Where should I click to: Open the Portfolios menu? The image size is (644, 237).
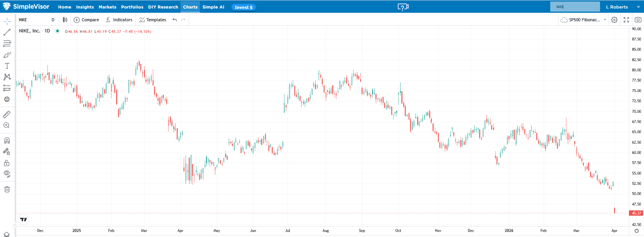point(132,7)
